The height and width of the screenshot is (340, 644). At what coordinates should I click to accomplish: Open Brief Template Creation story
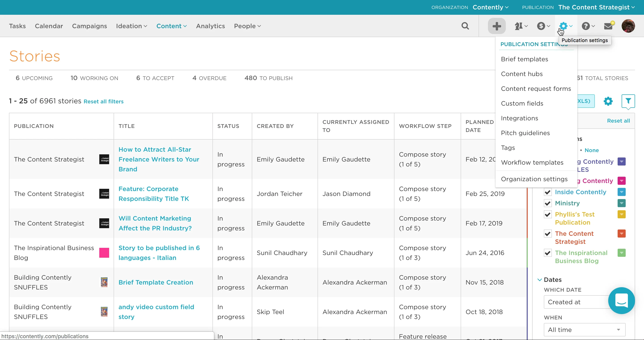pyautogui.click(x=156, y=282)
